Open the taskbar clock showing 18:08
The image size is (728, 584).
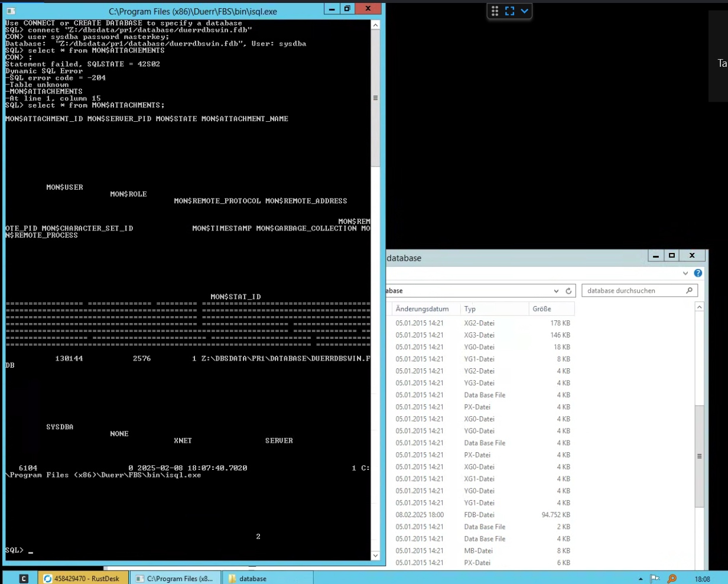[703, 579]
